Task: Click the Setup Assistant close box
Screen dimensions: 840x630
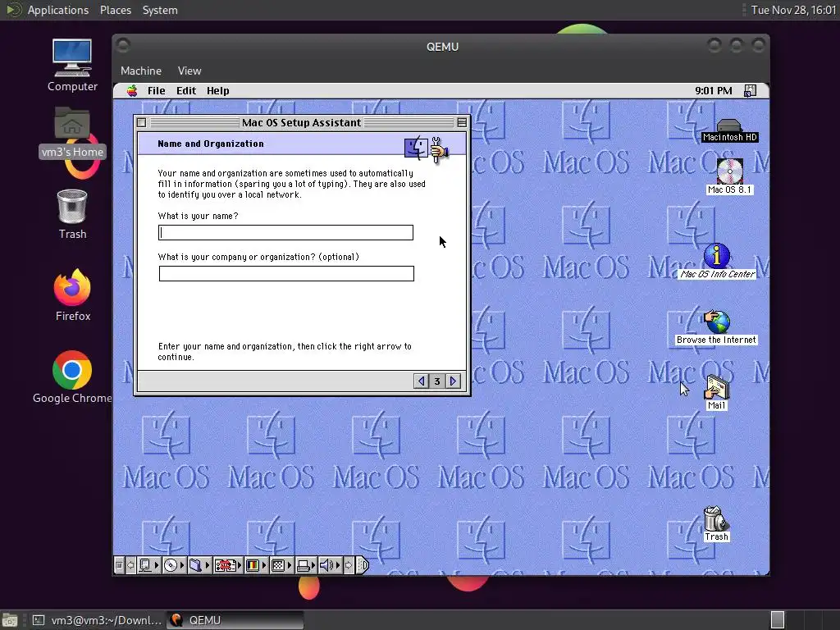Action: 141,123
